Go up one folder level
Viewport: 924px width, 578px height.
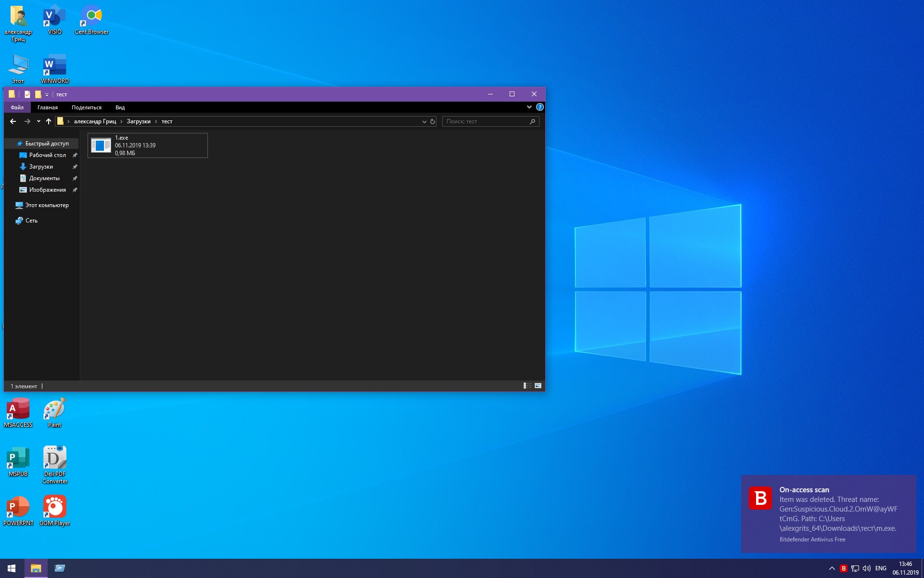coord(49,121)
